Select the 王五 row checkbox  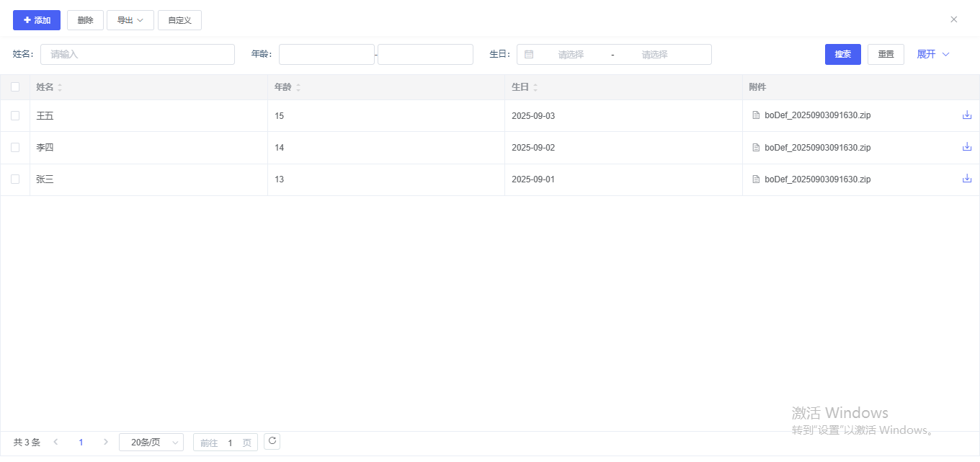coord(15,115)
